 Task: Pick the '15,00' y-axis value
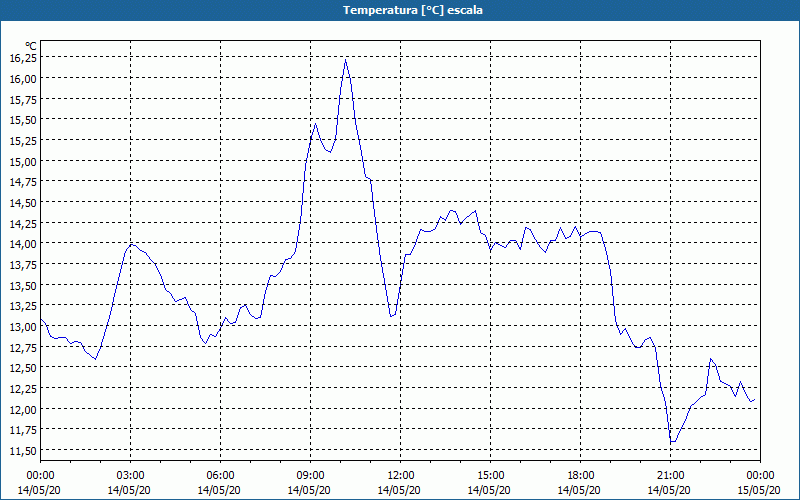click(23, 161)
